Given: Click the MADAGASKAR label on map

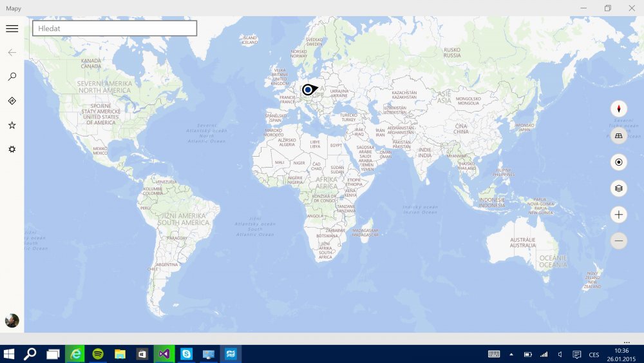Looking at the screenshot, I should click(365, 232).
